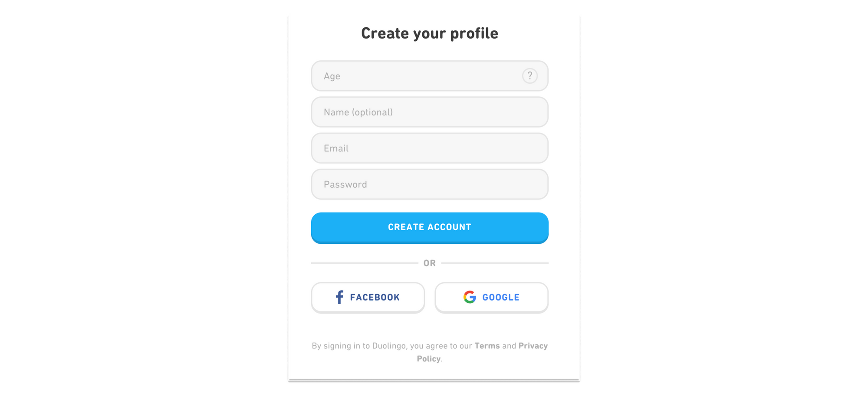Click the question mark icon beside Age
Image resolution: width=868 pixels, height=396 pixels.
pyautogui.click(x=530, y=76)
